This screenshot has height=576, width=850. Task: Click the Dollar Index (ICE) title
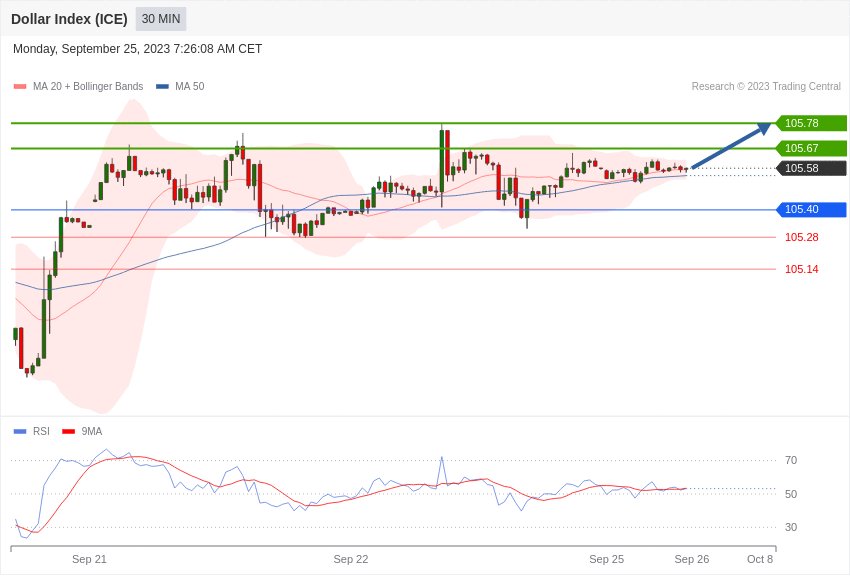69,19
